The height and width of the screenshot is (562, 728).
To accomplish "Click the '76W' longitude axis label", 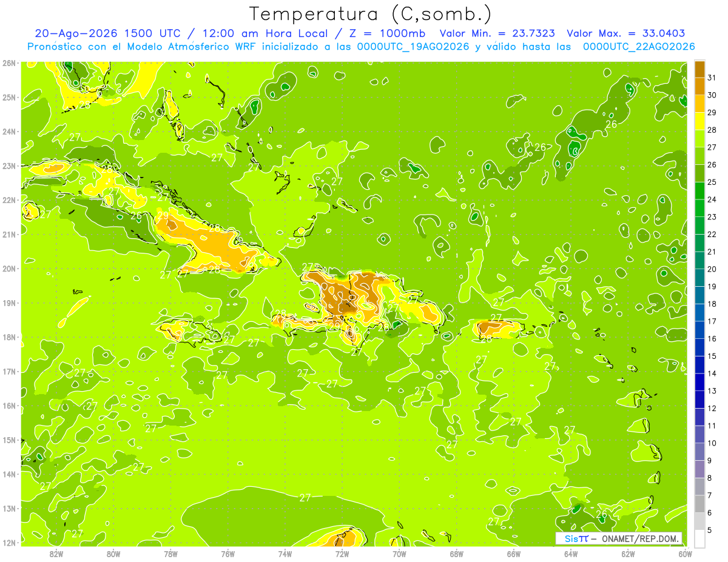I will click(x=227, y=554).
